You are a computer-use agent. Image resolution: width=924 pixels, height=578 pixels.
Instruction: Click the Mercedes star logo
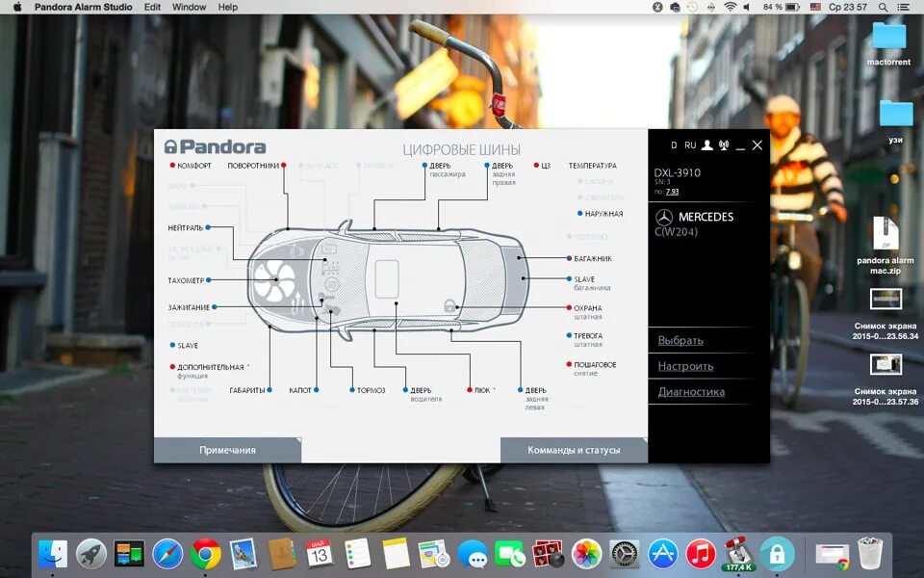coord(664,217)
